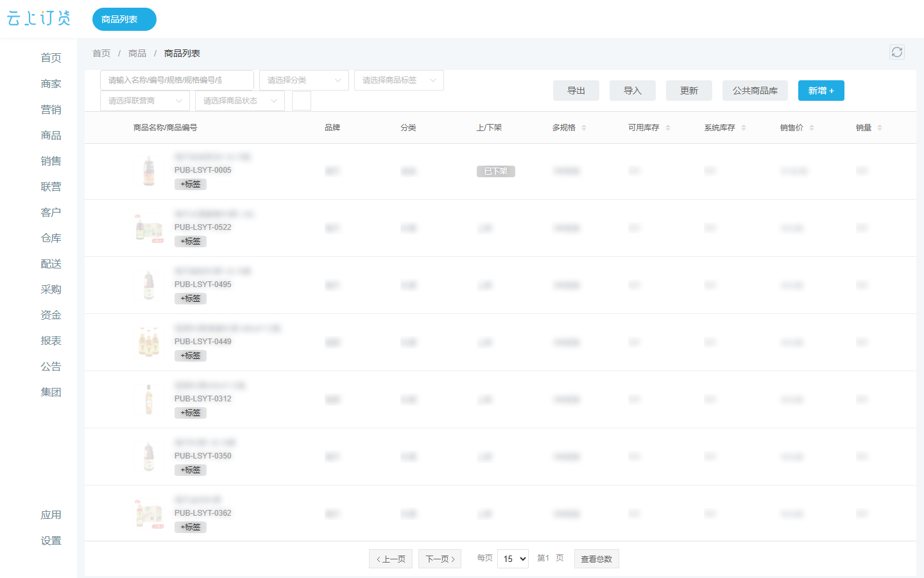The image size is (924, 578).
Task: Click the blank button beside 请选择商品状态
Action: click(x=302, y=101)
